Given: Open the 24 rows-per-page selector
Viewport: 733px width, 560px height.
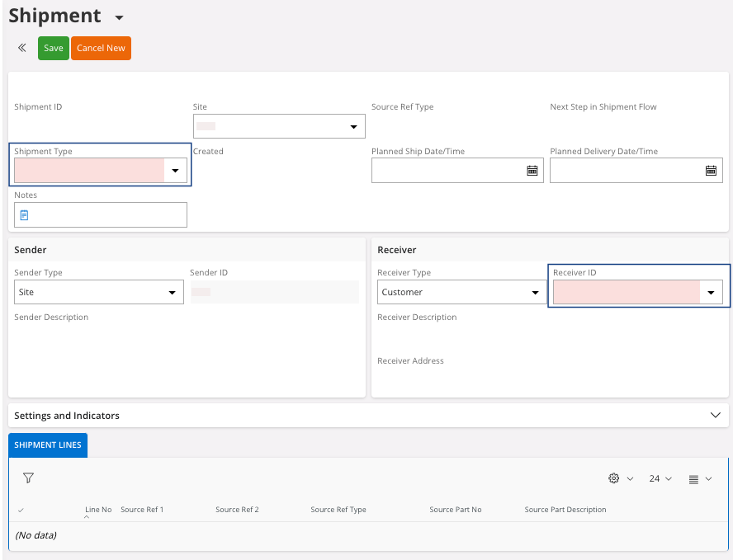Looking at the screenshot, I should coord(660,478).
